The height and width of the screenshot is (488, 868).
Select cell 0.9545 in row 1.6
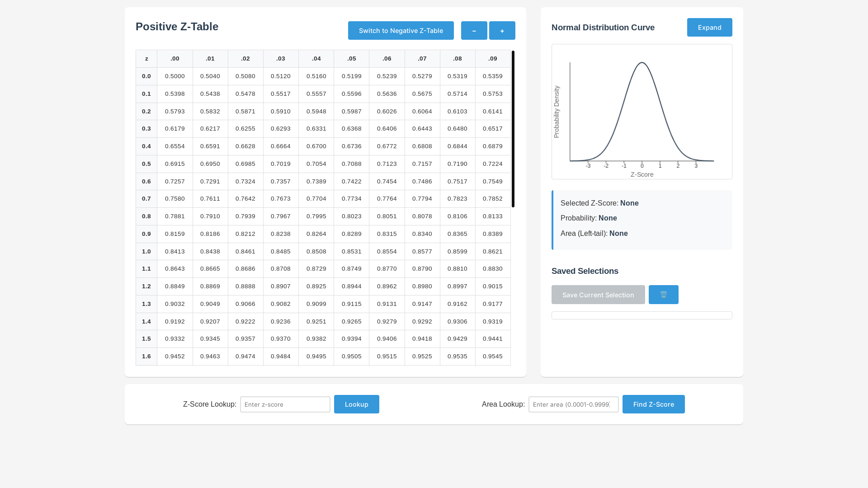tap(493, 357)
